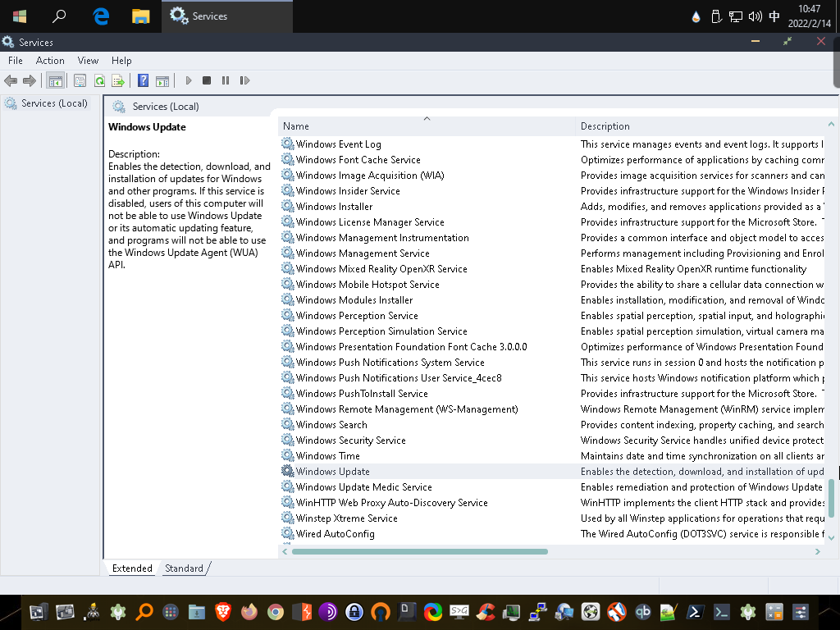Click the Refresh toolbar icon
Viewport: 840px width, 630px height.
tap(99, 81)
